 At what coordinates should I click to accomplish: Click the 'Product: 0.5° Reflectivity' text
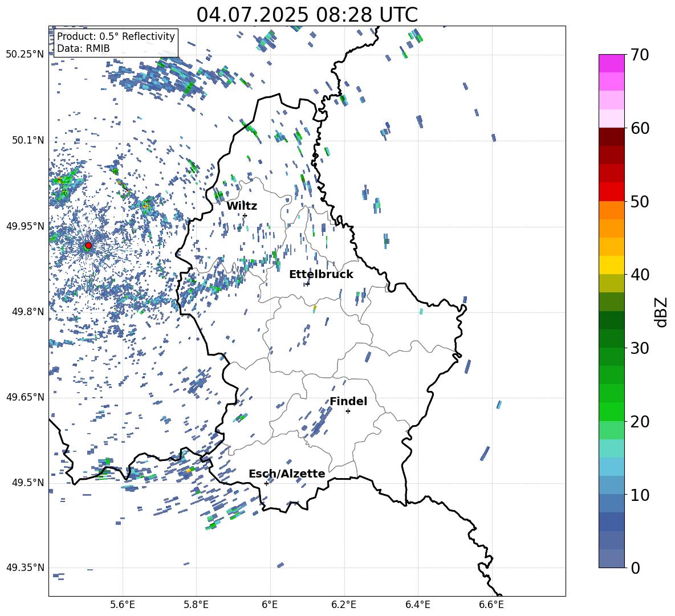(116, 36)
